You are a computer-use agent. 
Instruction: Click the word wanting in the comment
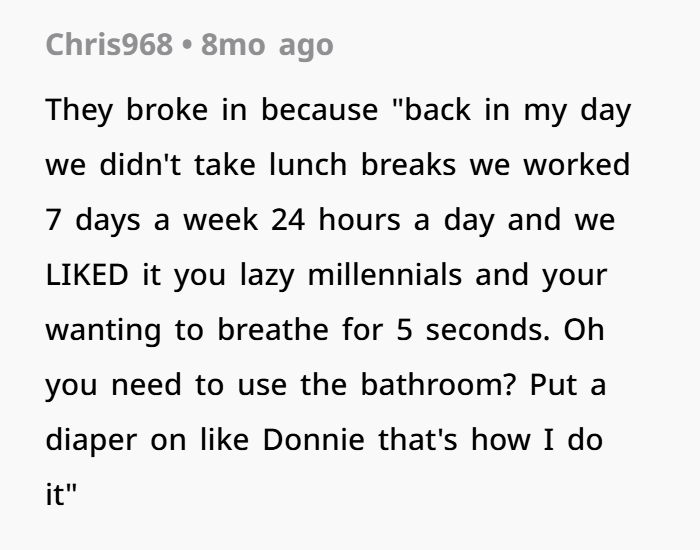(103, 331)
